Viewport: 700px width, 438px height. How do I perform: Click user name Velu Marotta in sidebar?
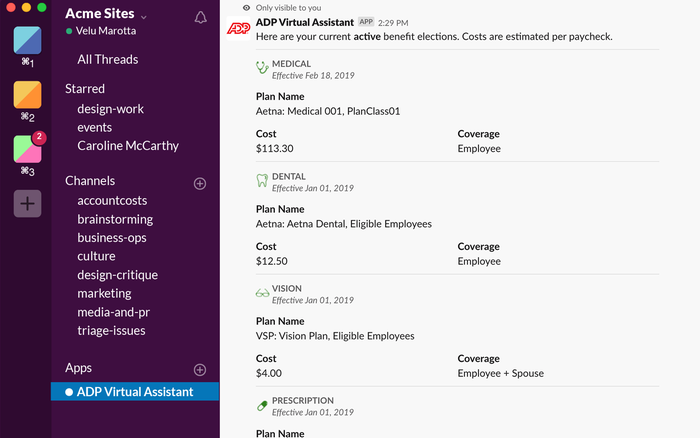tap(106, 31)
